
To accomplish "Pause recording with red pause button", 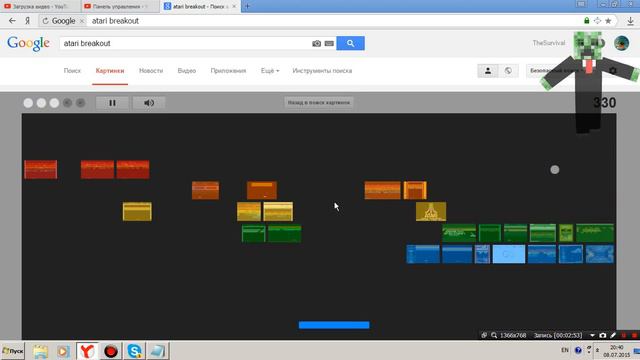I will pyautogui.click(x=624, y=335).
